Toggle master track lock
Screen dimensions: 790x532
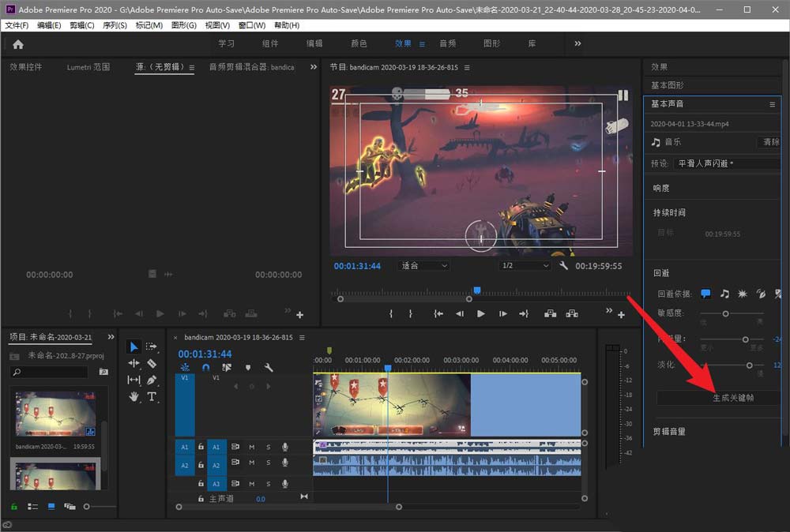[x=201, y=498]
